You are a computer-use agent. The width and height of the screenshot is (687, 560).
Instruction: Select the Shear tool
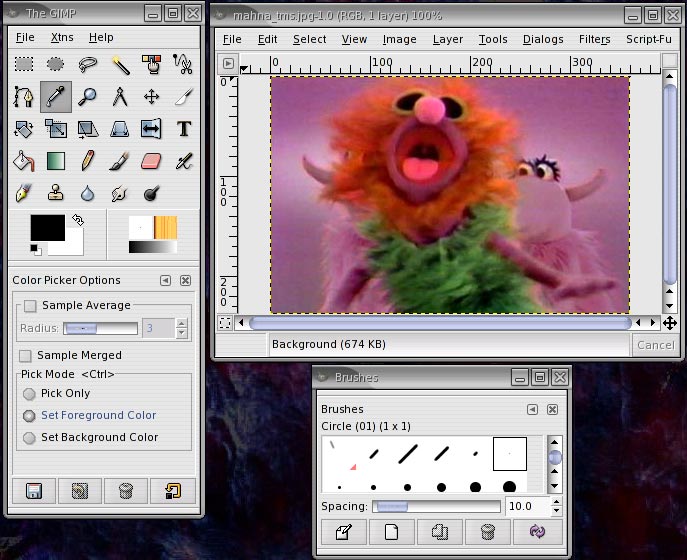(88, 129)
